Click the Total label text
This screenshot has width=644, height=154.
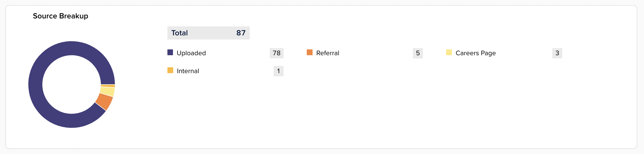point(180,33)
